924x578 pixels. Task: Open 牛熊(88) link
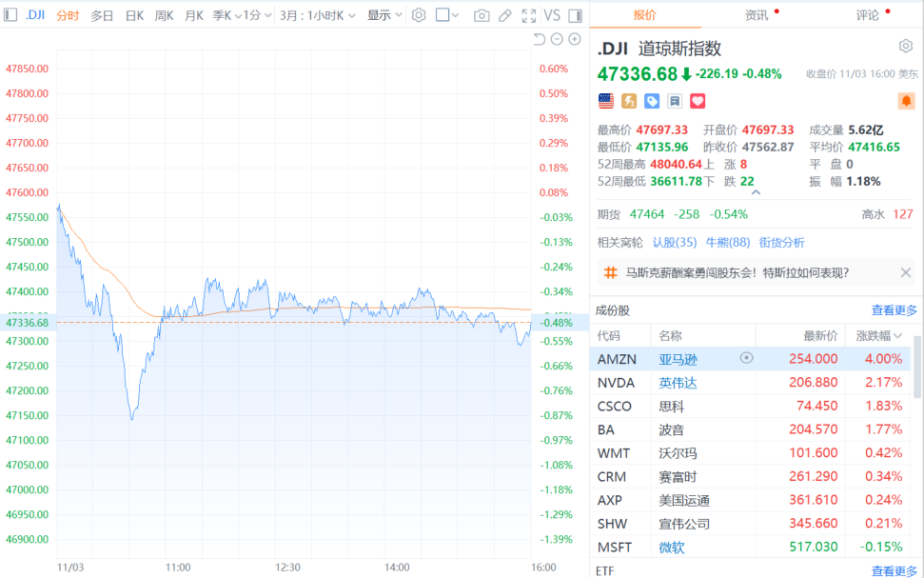(727, 243)
